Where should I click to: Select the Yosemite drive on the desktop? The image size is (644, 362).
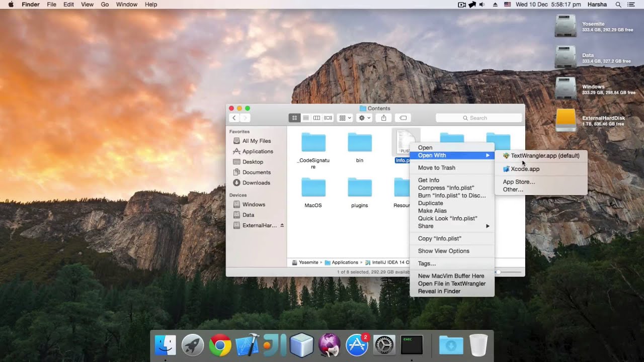566,26
